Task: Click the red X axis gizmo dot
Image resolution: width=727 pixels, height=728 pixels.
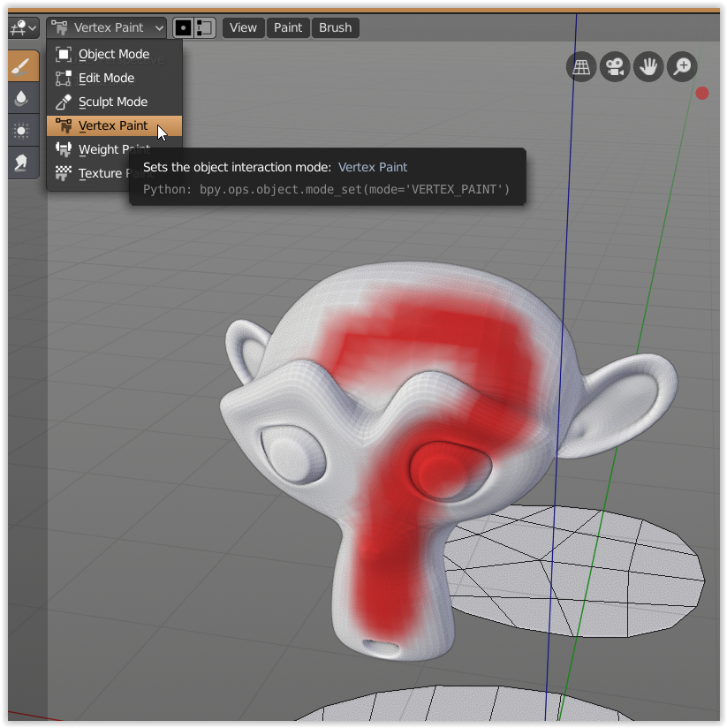Action: pos(702,94)
